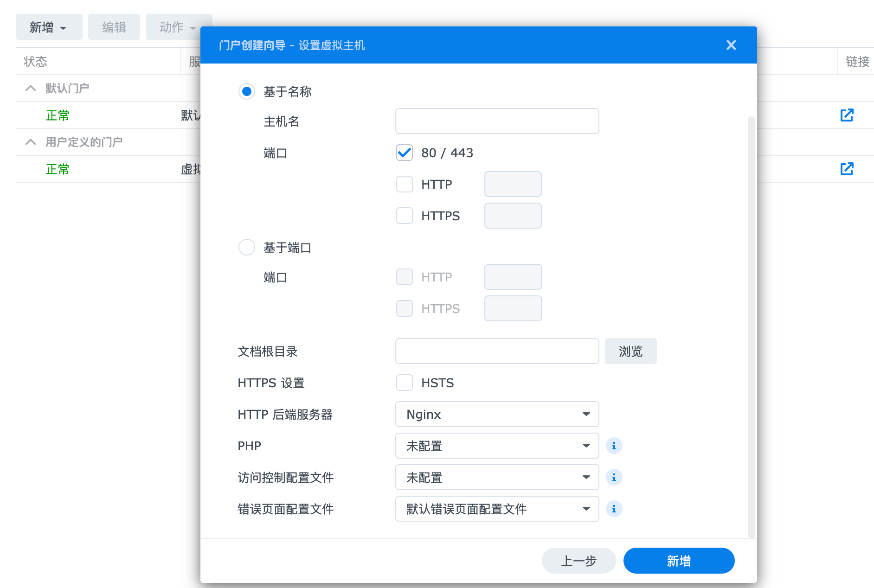Uncheck the 80 / 443 port checkbox
Screen dimensions: 874x588
coord(405,153)
